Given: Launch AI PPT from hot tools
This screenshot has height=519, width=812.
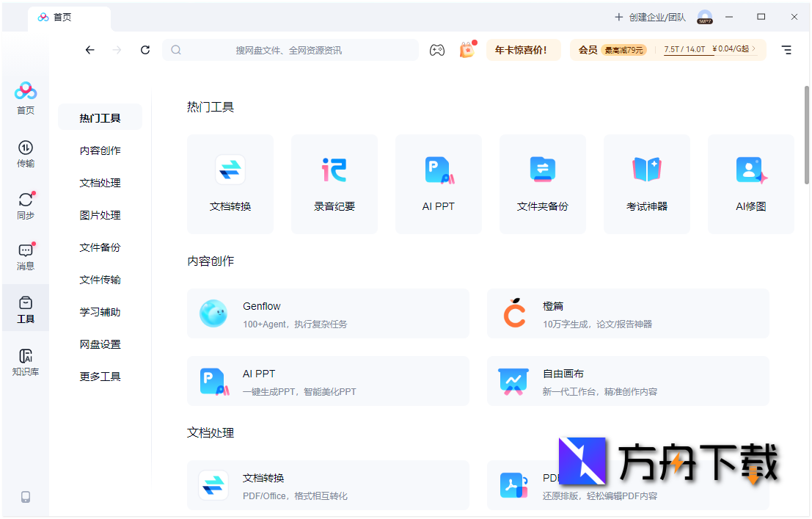Looking at the screenshot, I should coord(438,184).
